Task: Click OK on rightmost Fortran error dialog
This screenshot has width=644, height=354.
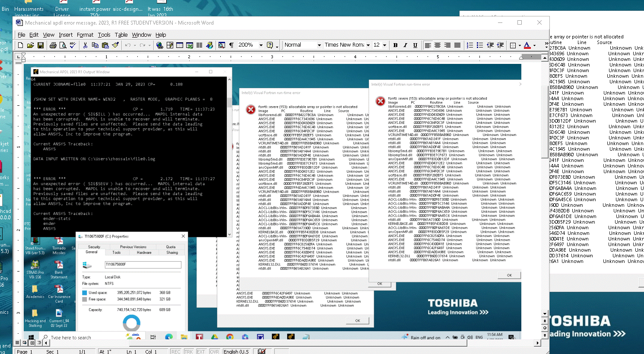Action: [509, 275]
